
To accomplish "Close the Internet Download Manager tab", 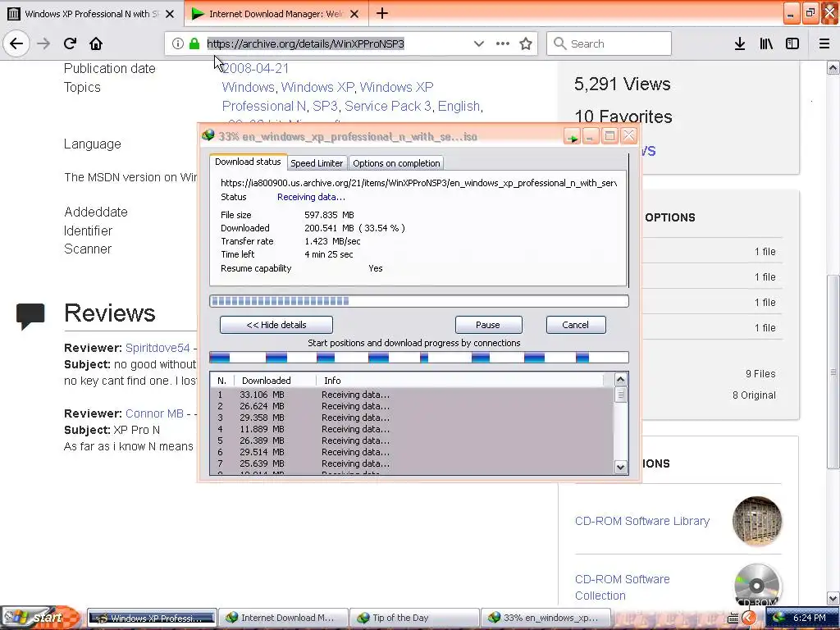I will (x=354, y=14).
